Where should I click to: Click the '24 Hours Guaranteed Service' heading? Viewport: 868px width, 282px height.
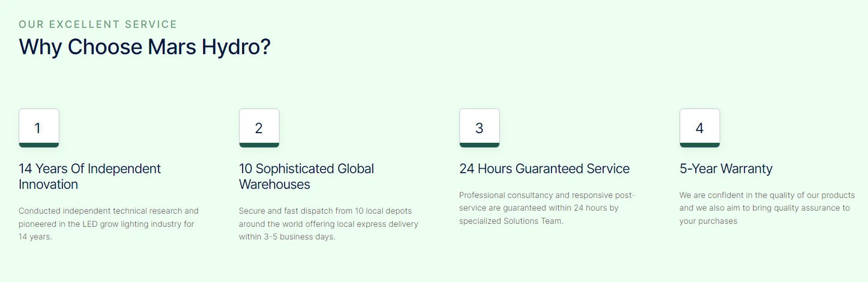544,169
